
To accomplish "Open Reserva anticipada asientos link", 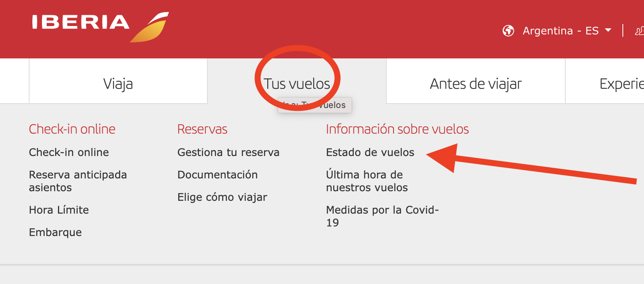I will tap(78, 181).
